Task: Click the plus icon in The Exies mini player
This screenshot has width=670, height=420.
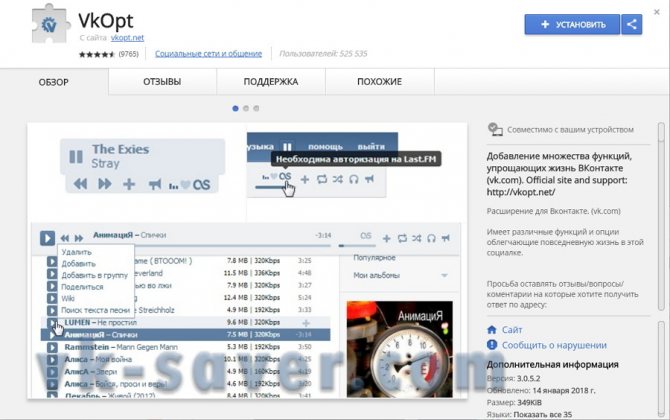Action: 129,184
